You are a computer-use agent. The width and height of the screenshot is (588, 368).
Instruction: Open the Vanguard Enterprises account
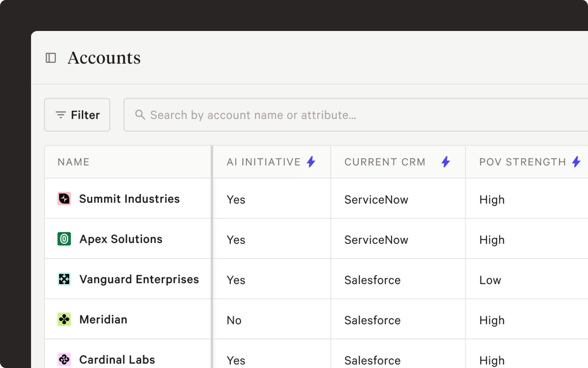tap(139, 279)
